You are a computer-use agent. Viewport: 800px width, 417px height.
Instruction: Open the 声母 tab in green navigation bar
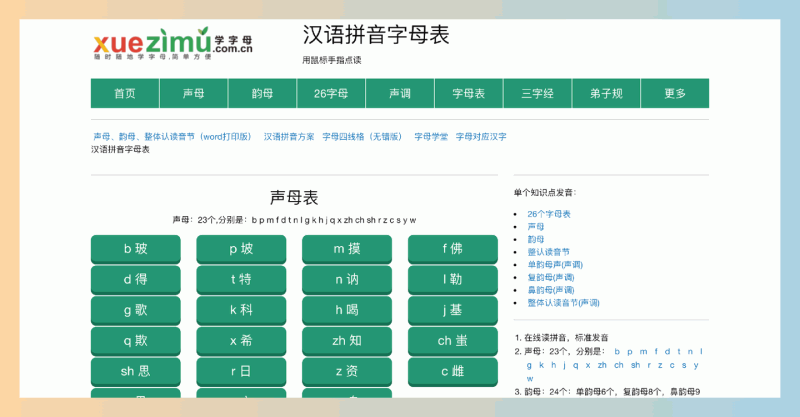194,93
